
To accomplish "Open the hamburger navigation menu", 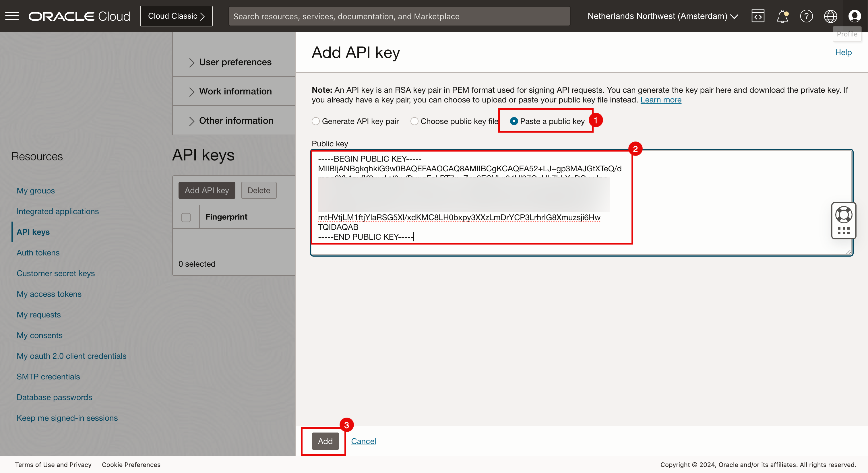I will coord(12,16).
